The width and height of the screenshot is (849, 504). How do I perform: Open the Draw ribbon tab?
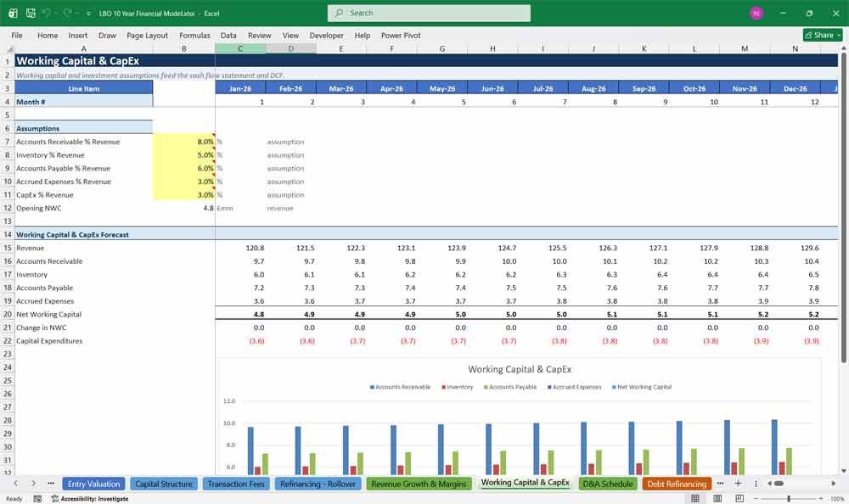click(x=107, y=35)
